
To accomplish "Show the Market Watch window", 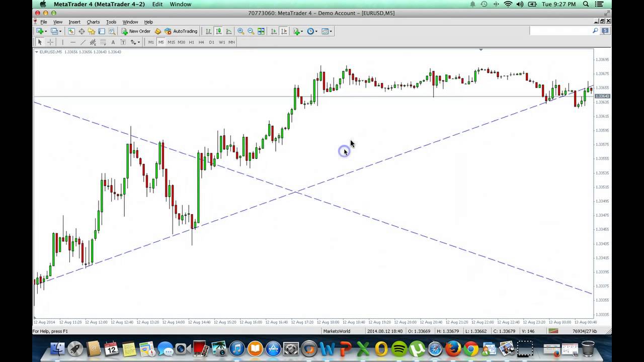I will pyautogui.click(x=71, y=31).
